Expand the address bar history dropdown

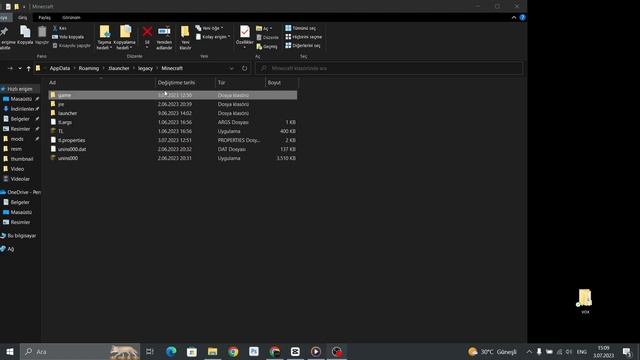pos(231,68)
